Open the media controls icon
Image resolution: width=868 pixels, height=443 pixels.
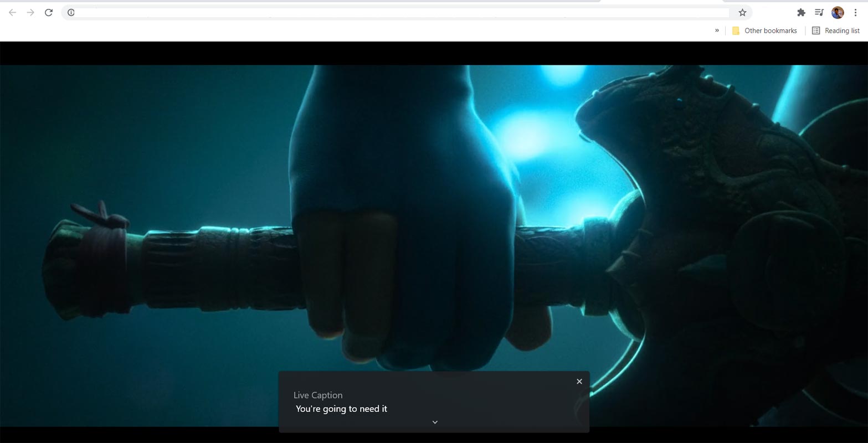(x=819, y=13)
